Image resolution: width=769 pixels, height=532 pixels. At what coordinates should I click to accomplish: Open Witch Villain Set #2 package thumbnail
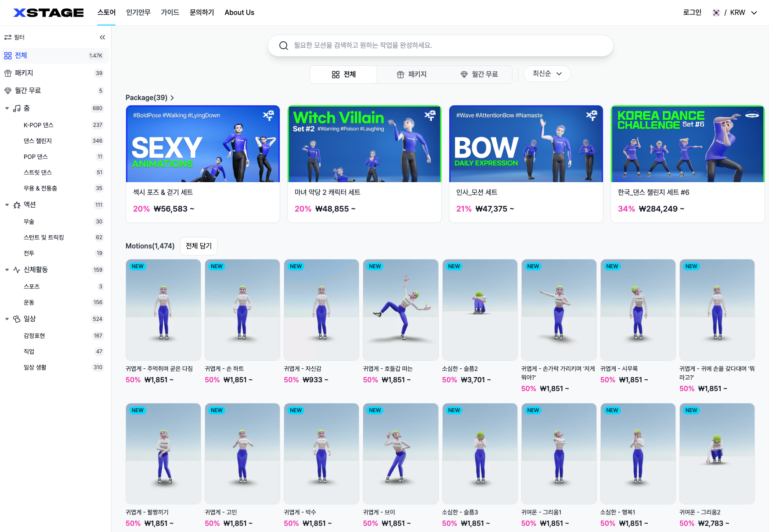[x=365, y=144]
